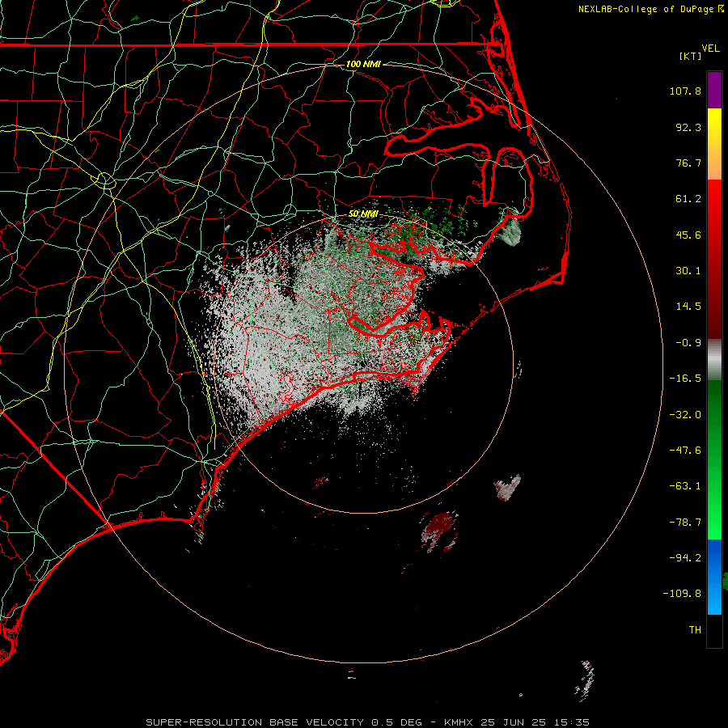Select the 76.7 value on the velocity scale
The width and height of the screenshot is (728, 728).
point(688,163)
